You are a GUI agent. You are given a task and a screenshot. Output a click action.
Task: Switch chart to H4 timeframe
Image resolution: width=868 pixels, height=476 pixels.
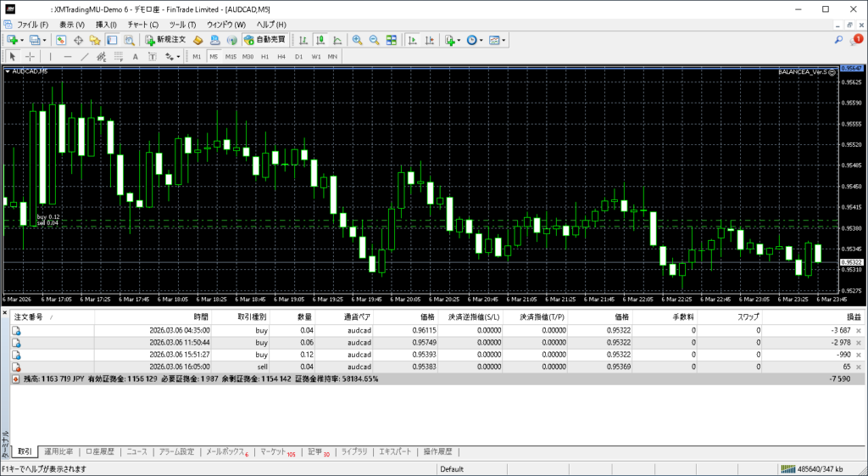pos(281,56)
